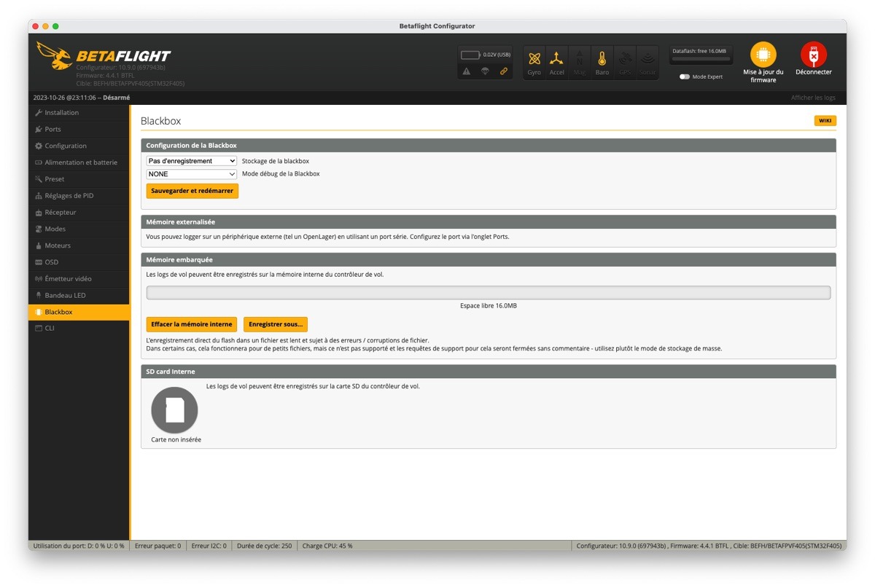Open the Réglages de PID tab
The height and width of the screenshot is (588, 875).
coord(79,195)
